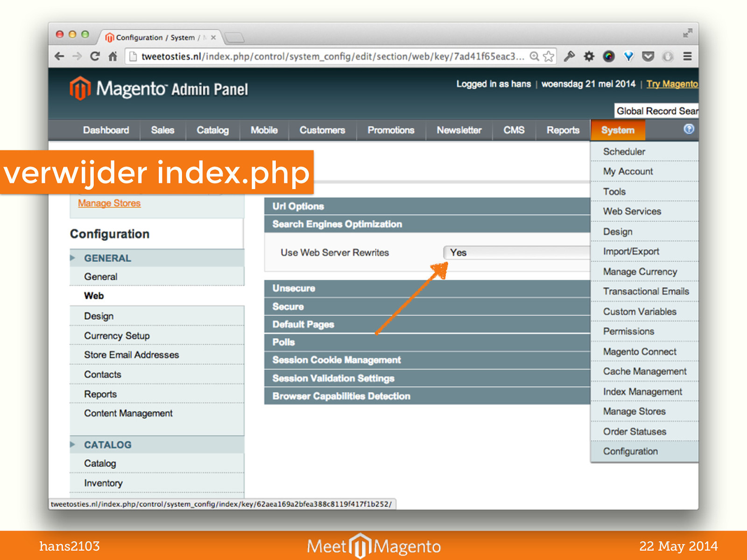Click the Pocket extension icon
This screenshot has width=747, height=560.
click(648, 56)
